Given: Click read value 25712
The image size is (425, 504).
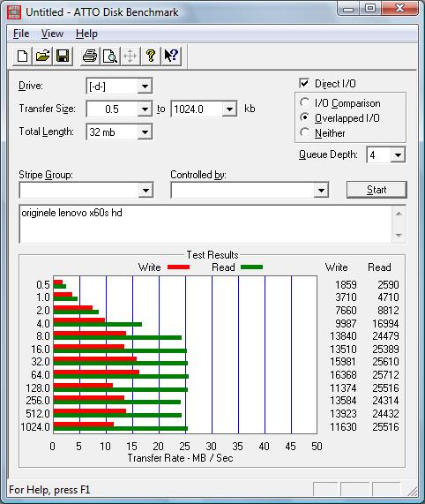Looking at the screenshot, I should [385, 374].
